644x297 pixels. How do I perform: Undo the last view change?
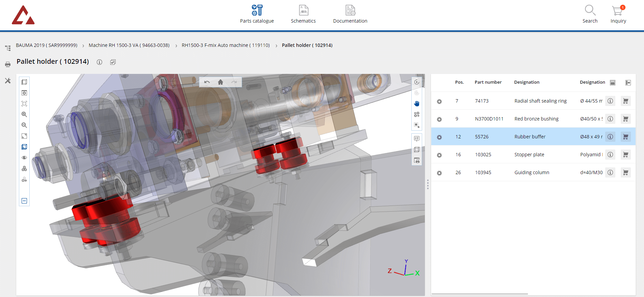click(207, 82)
